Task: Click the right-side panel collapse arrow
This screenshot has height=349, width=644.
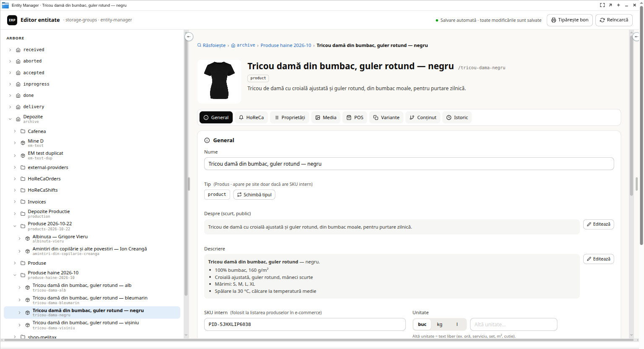Action: point(636,36)
